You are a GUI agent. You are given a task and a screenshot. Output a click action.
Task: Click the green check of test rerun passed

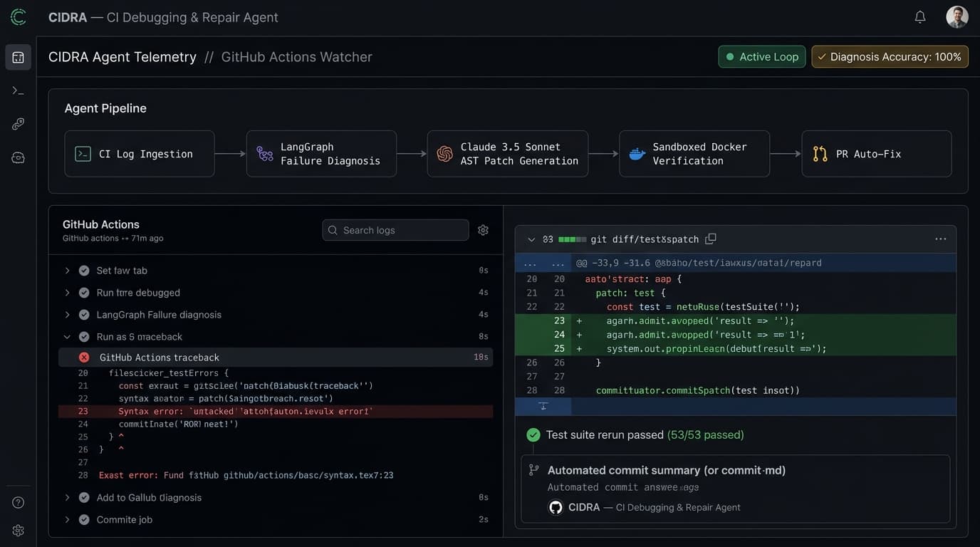point(533,434)
